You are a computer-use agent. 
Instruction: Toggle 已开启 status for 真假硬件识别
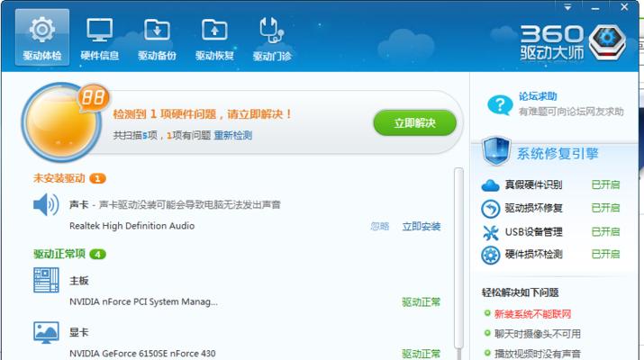(605, 184)
